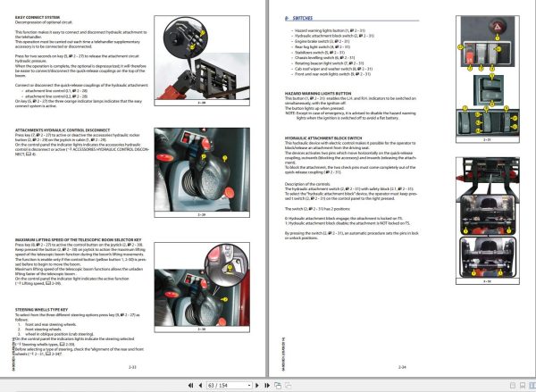The width and height of the screenshot is (536, 392).
Task: Click the switches panel figure with hazard button
Action: coord(488,79)
